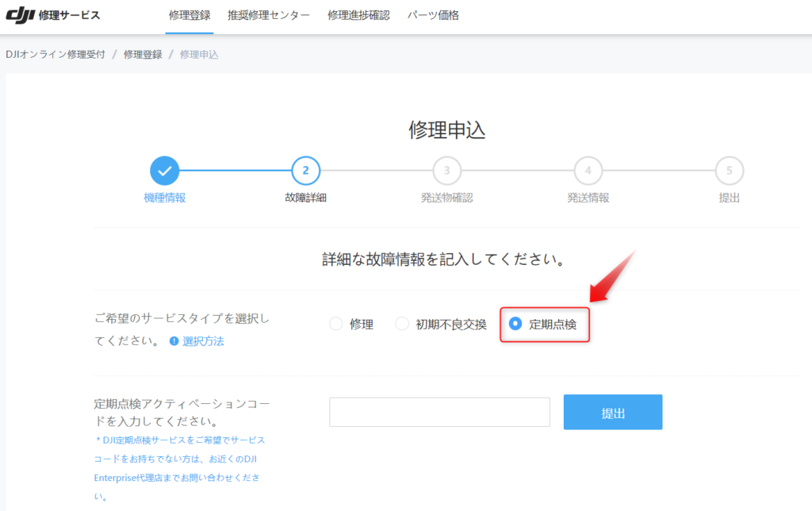This screenshot has height=511, width=812.
Task: Click the completed checkmark step circle
Action: [x=164, y=170]
